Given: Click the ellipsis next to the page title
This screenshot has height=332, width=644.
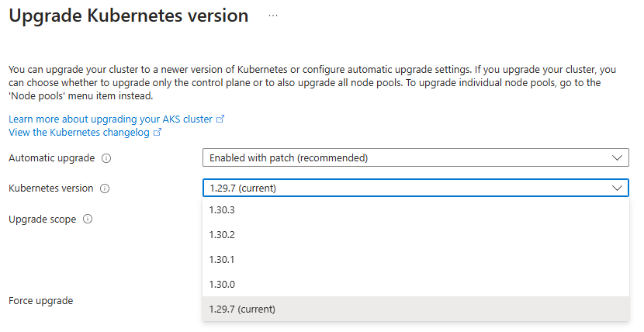Looking at the screenshot, I should click(273, 16).
